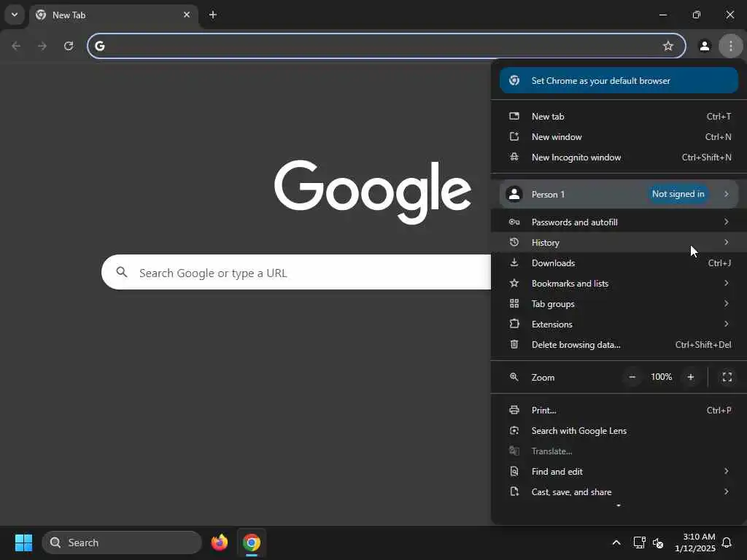Viewport: 747px width, 560px height.
Task: Click the taskbar Search box
Action: 122,542
